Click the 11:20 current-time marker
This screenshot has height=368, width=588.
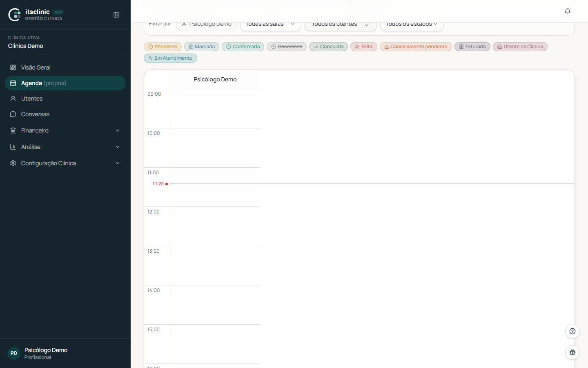click(160, 184)
